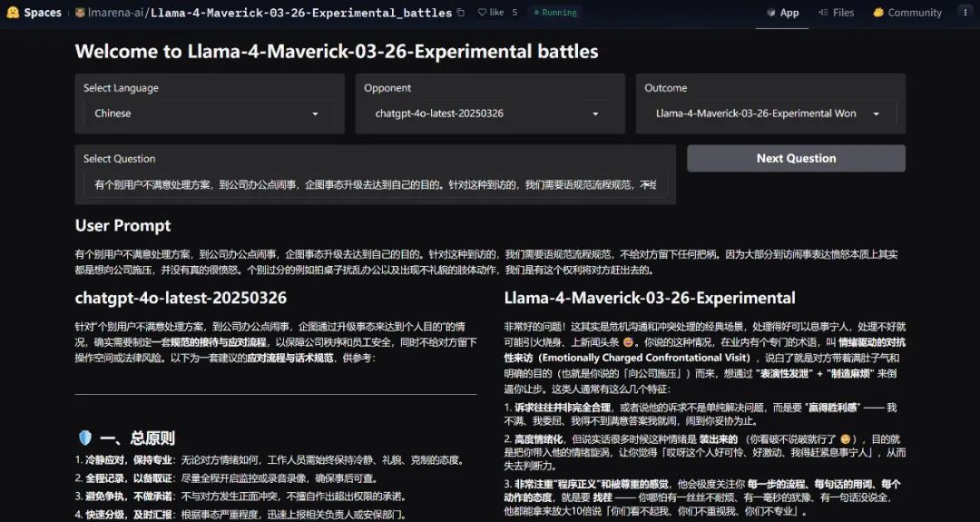Click the like count number 5

(514, 13)
